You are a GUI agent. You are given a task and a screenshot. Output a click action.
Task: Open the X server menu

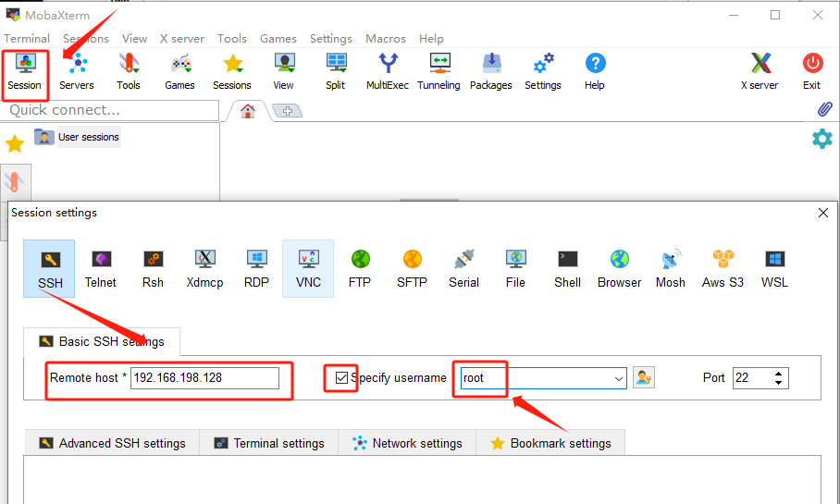click(182, 39)
